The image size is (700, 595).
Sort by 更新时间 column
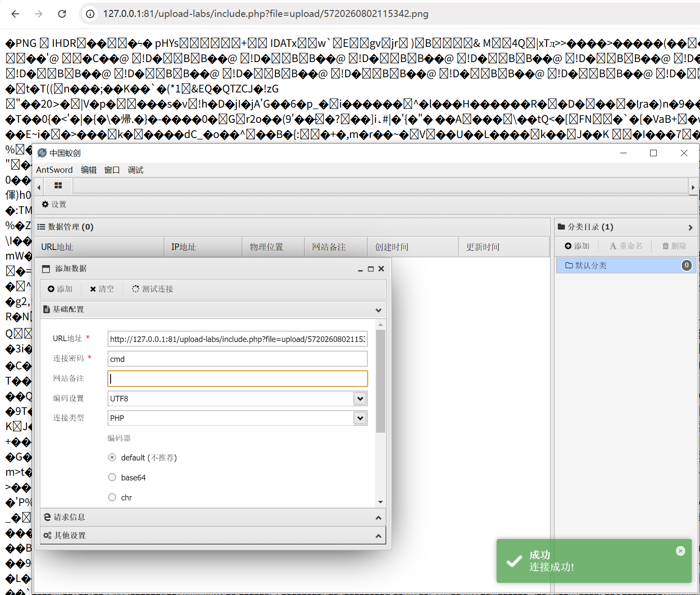click(x=504, y=247)
